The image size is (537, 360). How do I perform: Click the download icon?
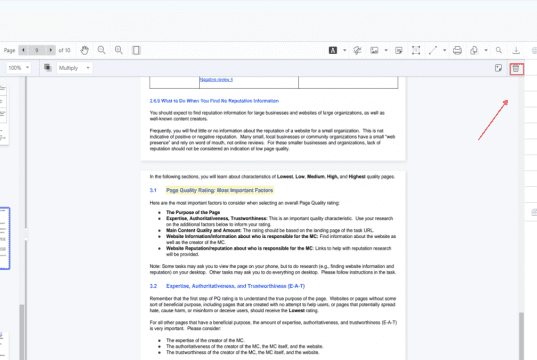[516, 50]
